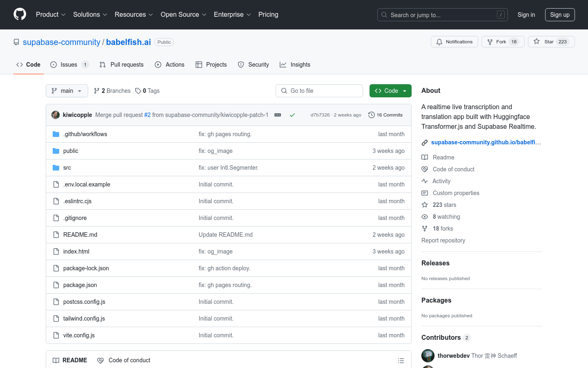
Task: Switch to the Actions tab
Action: pyautogui.click(x=170, y=65)
